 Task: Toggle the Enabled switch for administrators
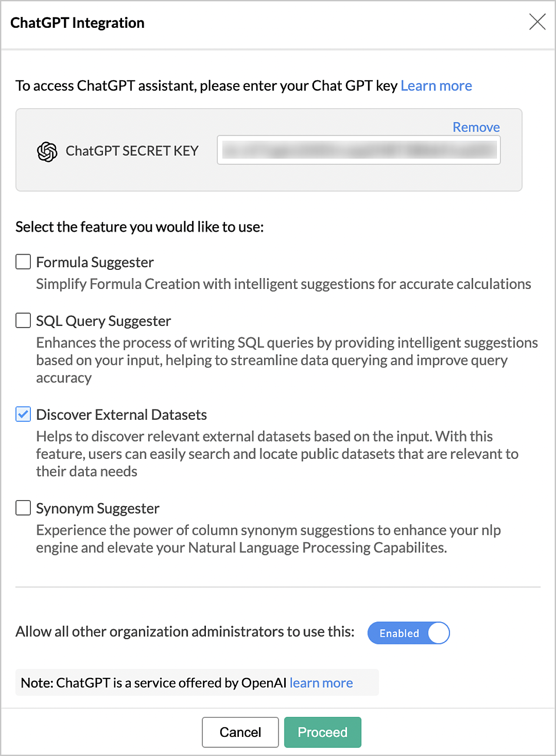click(x=408, y=633)
